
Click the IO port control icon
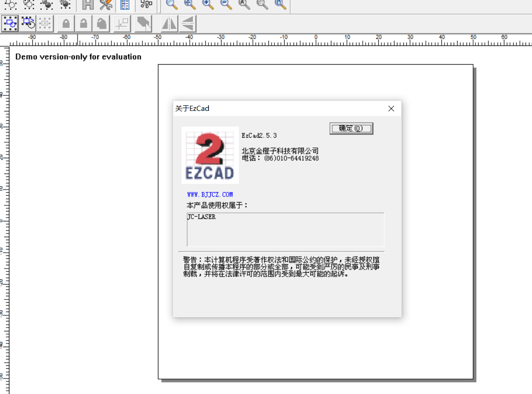coord(146,4)
